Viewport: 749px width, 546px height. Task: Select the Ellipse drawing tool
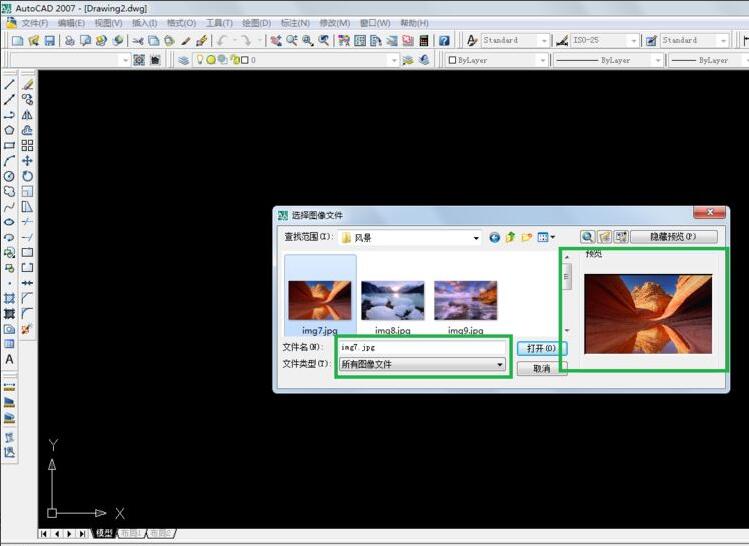[9, 222]
